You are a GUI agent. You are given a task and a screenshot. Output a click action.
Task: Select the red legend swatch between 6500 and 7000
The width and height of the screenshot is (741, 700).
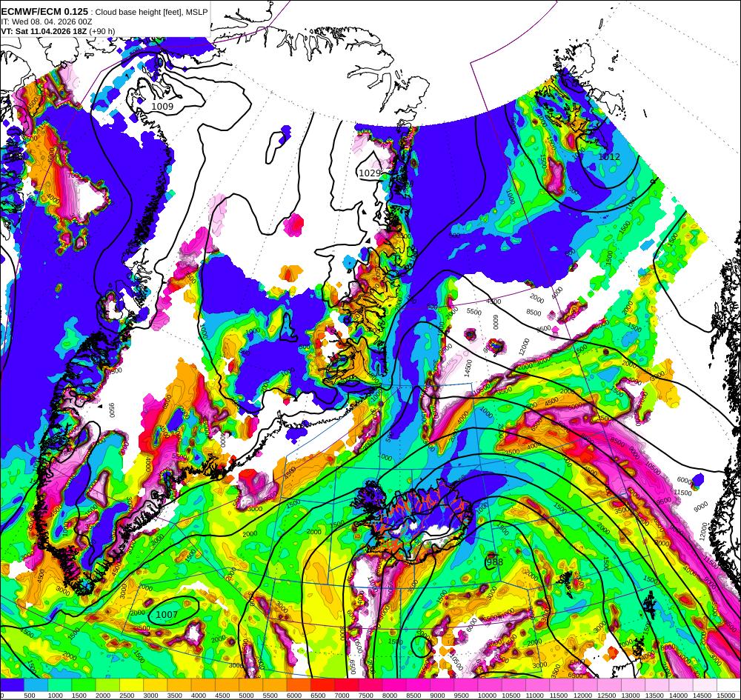pos(323,685)
